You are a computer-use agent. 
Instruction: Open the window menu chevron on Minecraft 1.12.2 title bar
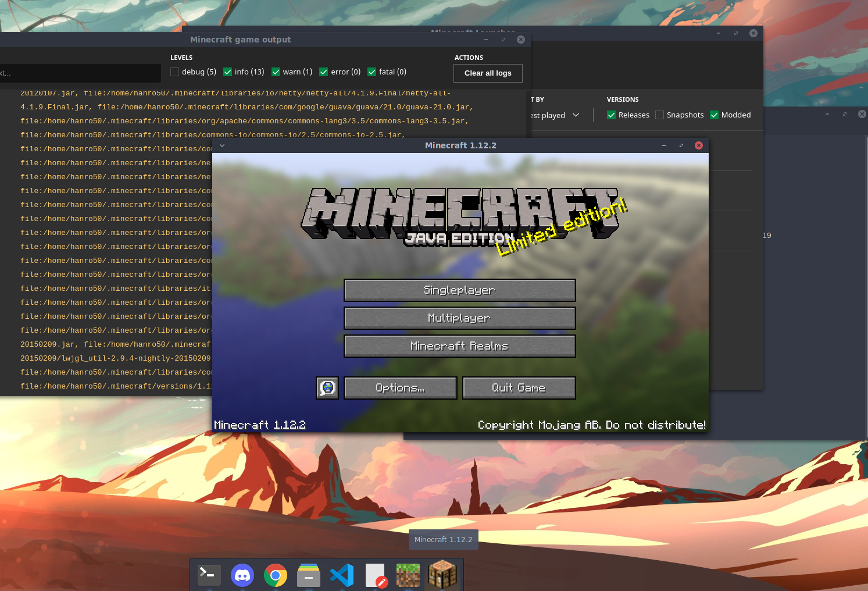pyautogui.click(x=222, y=145)
